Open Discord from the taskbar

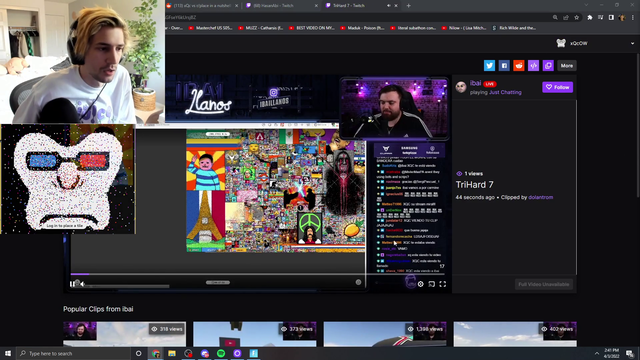[x=204, y=353]
